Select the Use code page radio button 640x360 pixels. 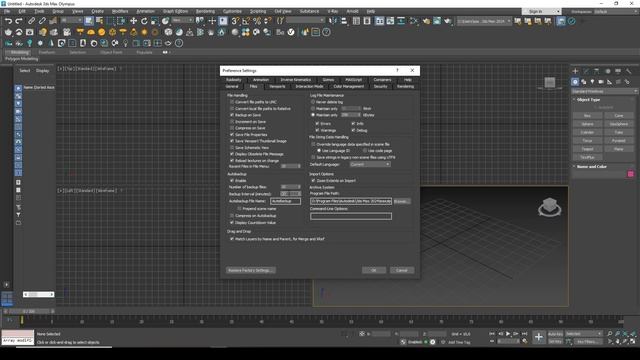[x=364, y=151]
